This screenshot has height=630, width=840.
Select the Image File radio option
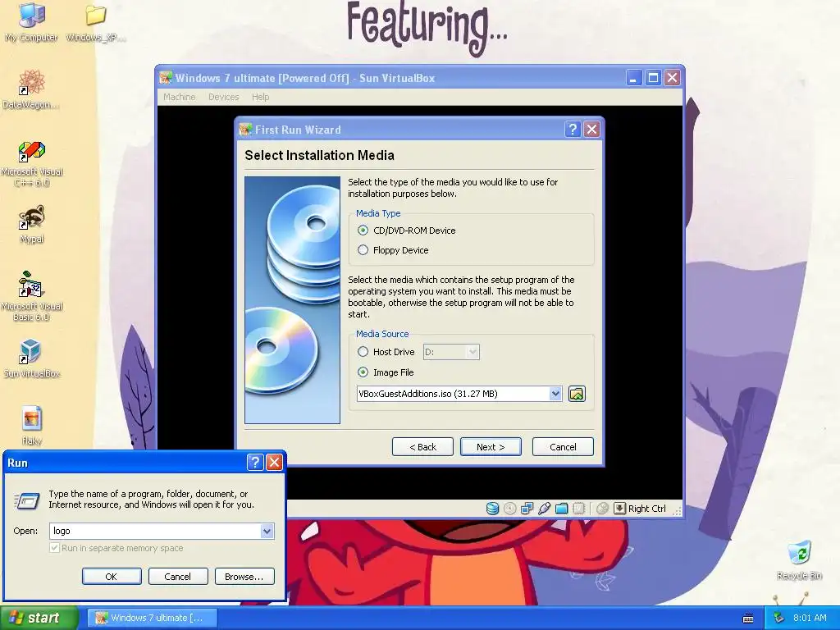tap(363, 372)
